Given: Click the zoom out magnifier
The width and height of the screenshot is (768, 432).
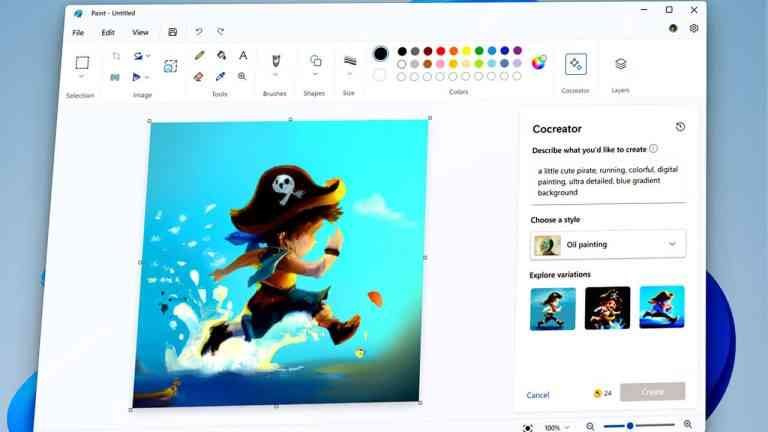Looking at the screenshot, I should coord(590,427).
